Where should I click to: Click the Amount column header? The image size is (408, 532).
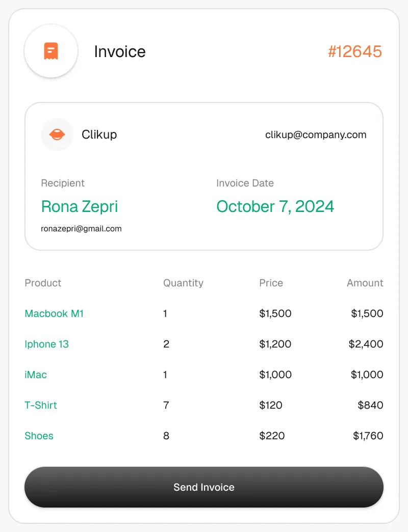point(365,283)
